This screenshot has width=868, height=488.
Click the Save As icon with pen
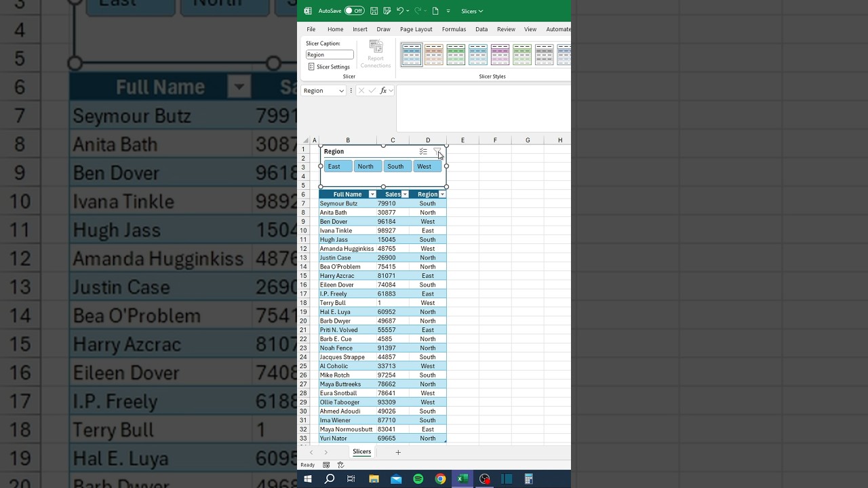click(x=387, y=11)
